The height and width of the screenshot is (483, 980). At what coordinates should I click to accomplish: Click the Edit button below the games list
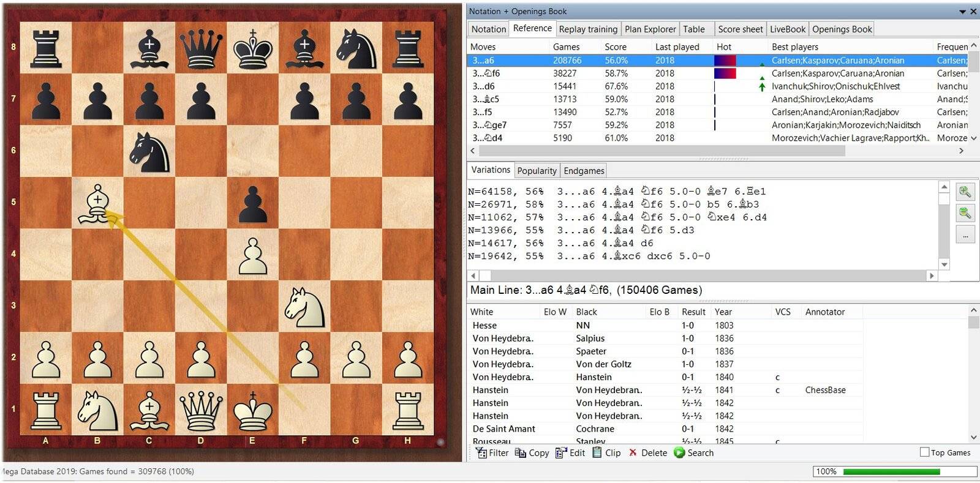[570, 453]
